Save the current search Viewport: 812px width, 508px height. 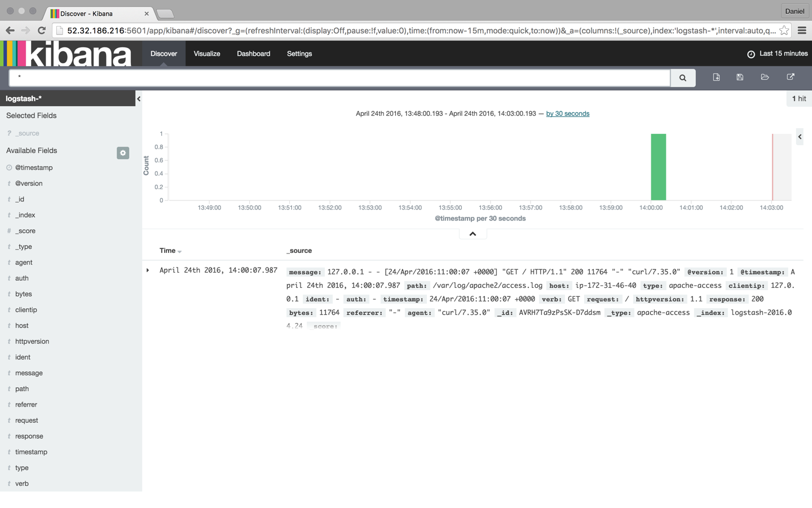pyautogui.click(x=740, y=77)
